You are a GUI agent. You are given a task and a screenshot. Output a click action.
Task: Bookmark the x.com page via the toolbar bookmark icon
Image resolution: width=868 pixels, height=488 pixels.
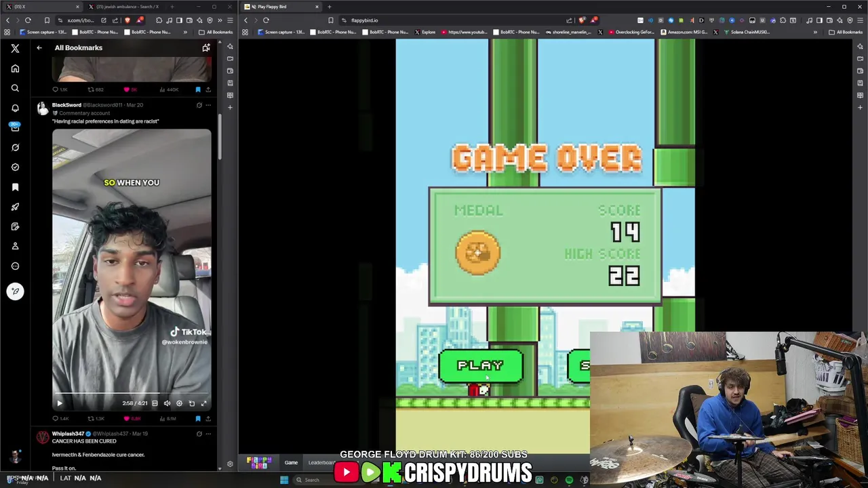(x=47, y=20)
